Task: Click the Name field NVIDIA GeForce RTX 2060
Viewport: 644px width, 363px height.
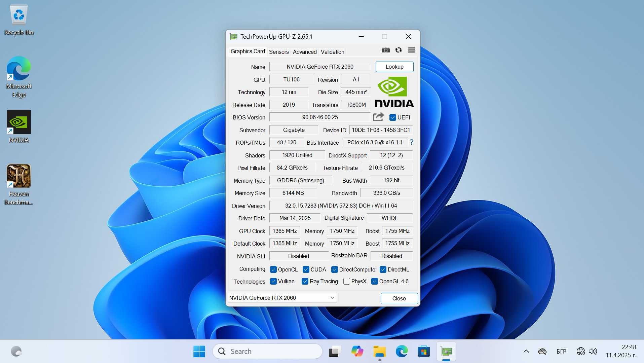Action: coord(320,67)
